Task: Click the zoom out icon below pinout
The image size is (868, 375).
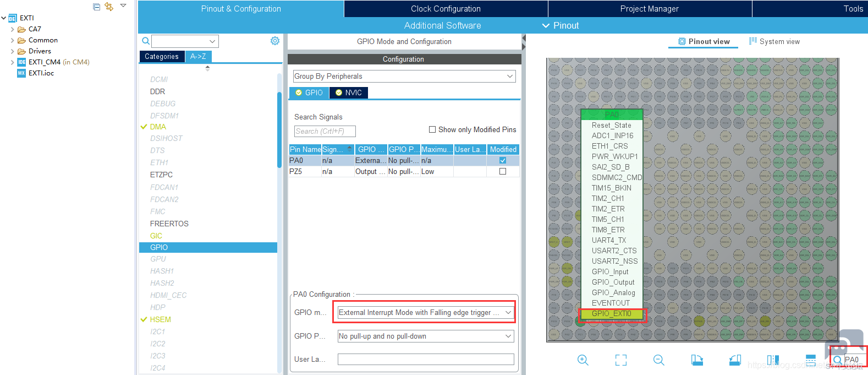Action: (x=658, y=360)
